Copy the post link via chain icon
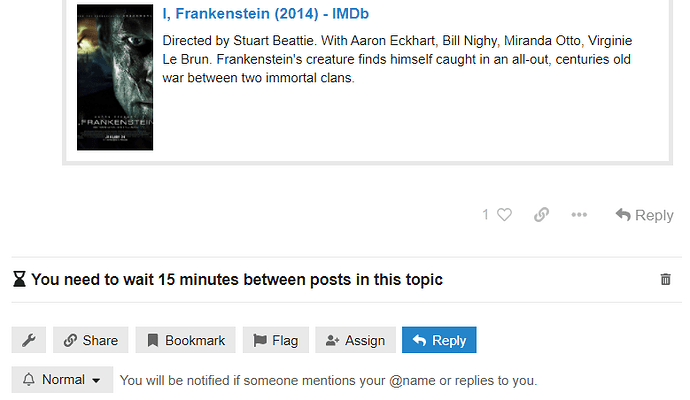690x400 pixels. click(x=541, y=215)
